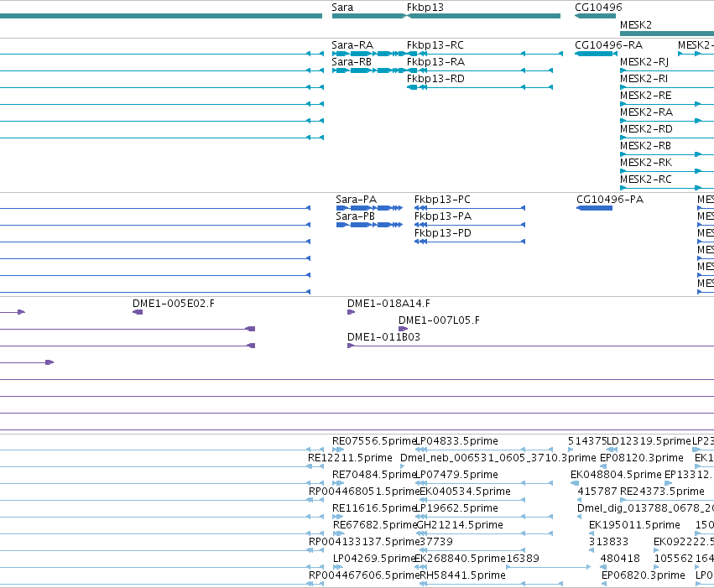714x588 pixels.
Task: Click the GH21214.5prime EST label
Action: pyautogui.click(x=460, y=525)
